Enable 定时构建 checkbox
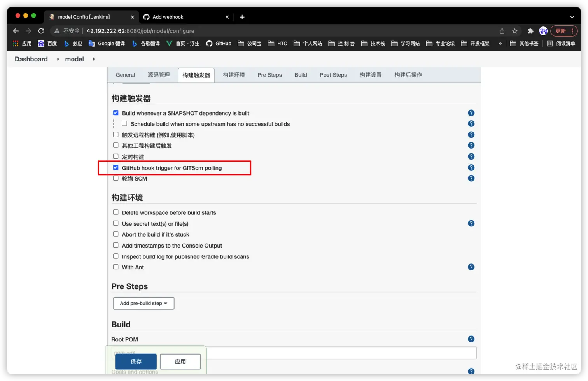Viewport: 588px width, 381px height. (x=115, y=156)
